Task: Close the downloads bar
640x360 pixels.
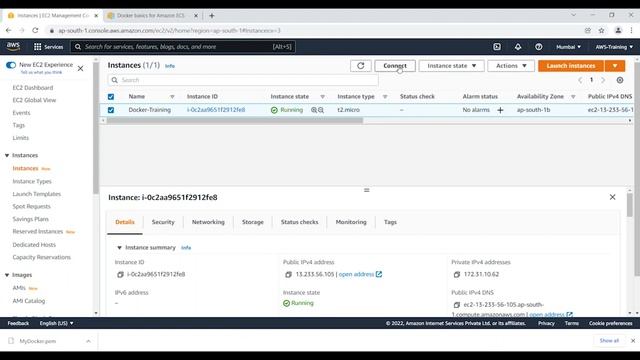Action: coord(633,340)
